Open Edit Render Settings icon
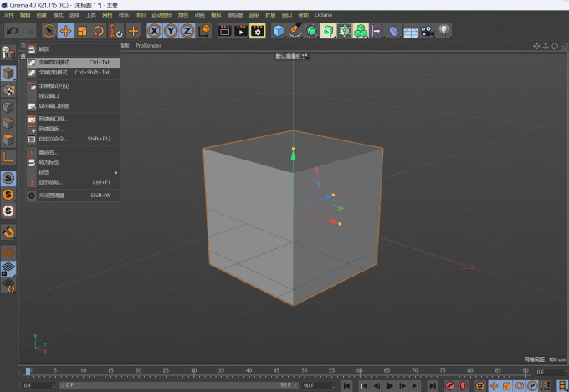The height and width of the screenshot is (392, 569). [x=258, y=31]
